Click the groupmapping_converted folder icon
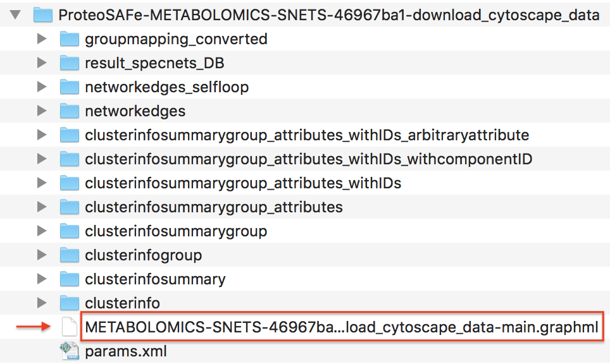 point(69,39)
